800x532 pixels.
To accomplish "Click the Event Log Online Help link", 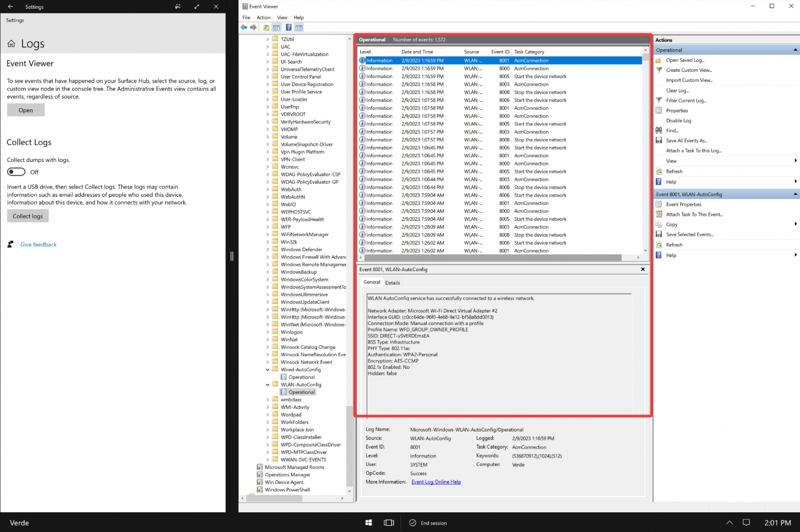I will pos(436,482).
